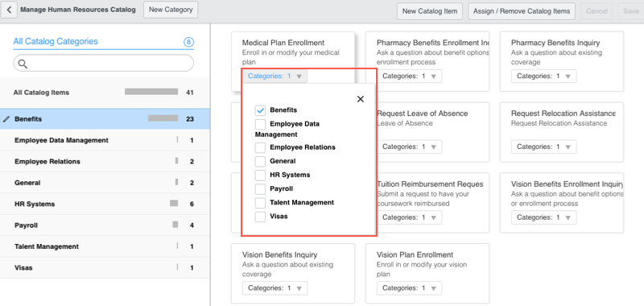Click the search magnifier icon
644x306 pixels.
23,64
